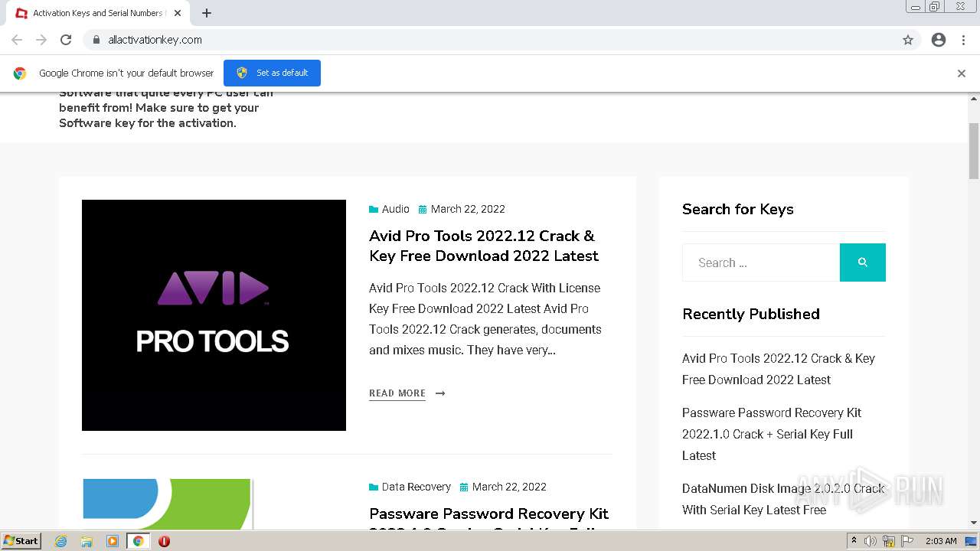
Task: Click the Search for Keys input field
Action: 761,262
